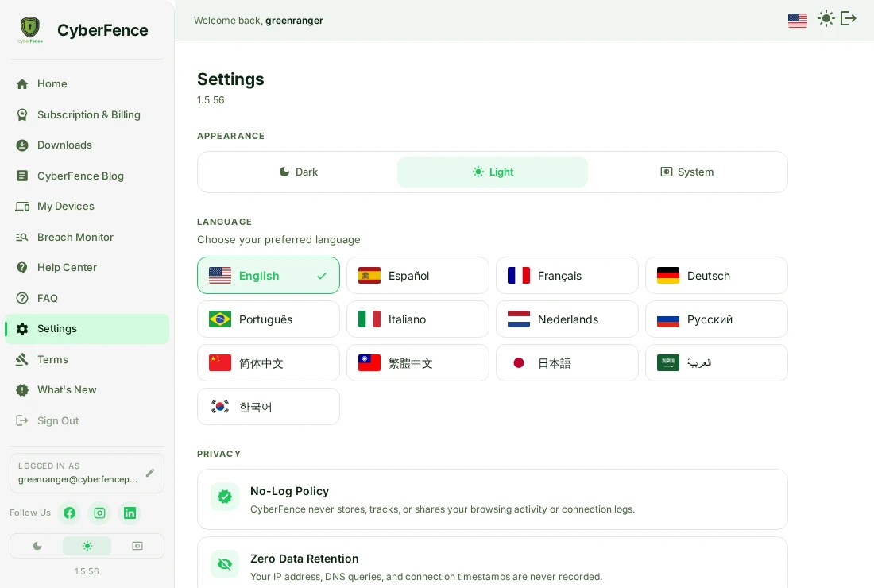
Task: Select the System appearance option
Action: click(x=686, y=172)
